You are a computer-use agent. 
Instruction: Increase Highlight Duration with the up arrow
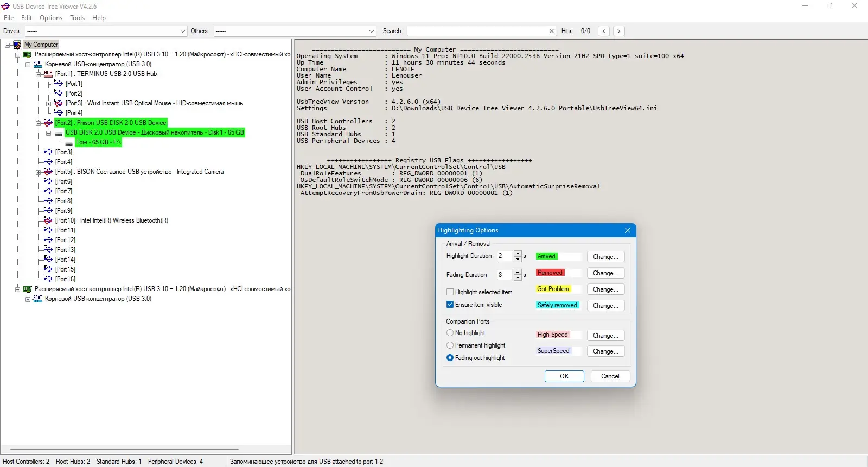[x=518, y=254]
